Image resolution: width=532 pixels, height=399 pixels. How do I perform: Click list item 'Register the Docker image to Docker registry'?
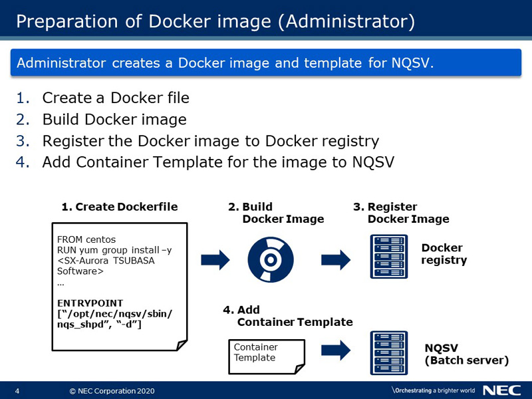211,141
